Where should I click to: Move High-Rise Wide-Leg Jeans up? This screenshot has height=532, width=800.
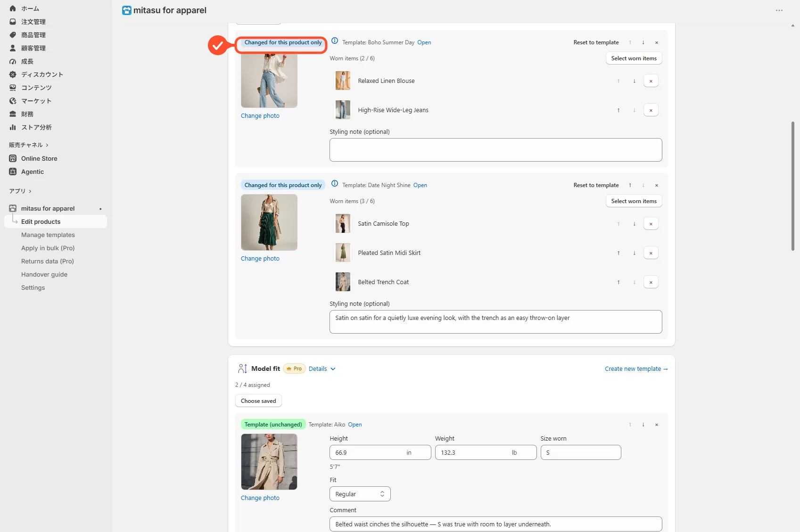[619, 110]
